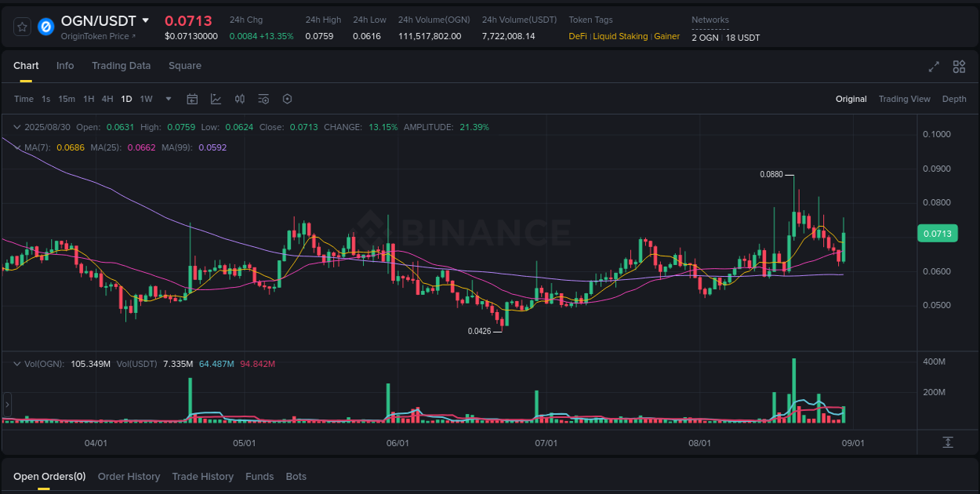
Task: Expand chart to fullscreen mode
Action: pos(934,67)
